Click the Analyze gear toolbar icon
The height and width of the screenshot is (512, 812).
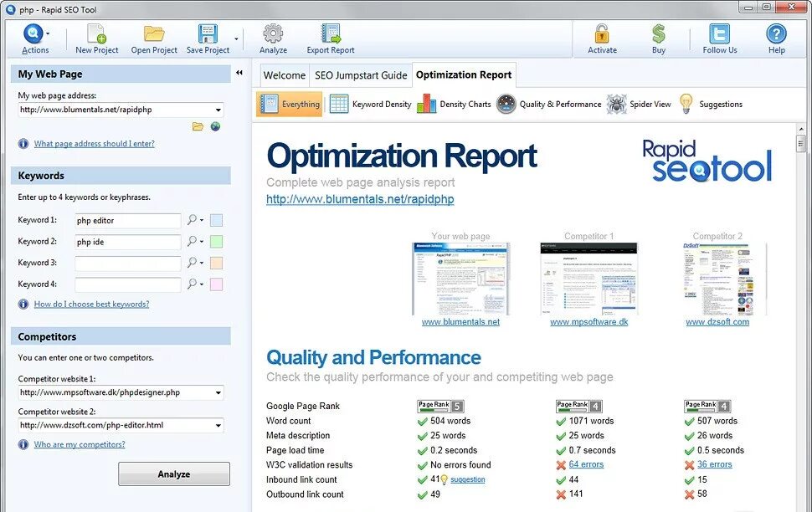(273, 33)
